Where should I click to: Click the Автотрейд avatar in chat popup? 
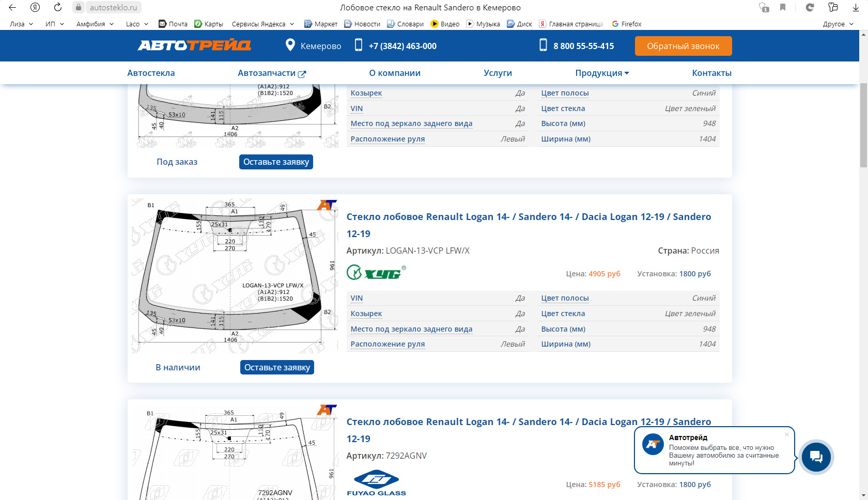pos(653,444)
